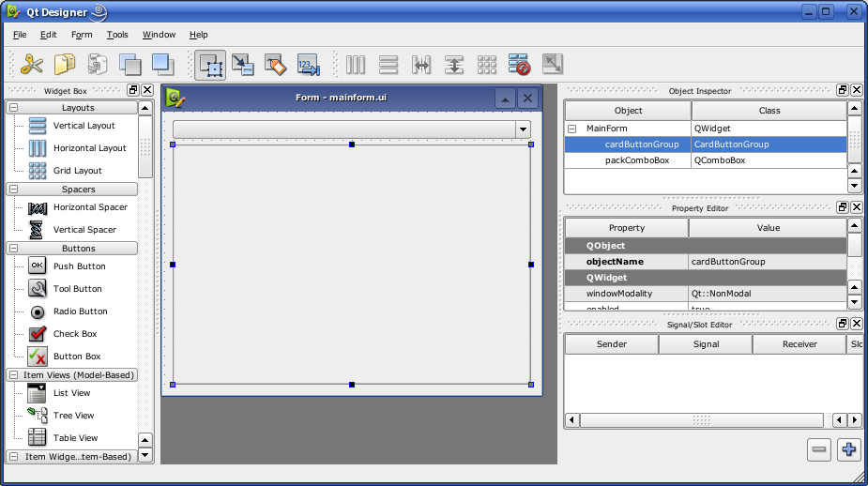Viewport: 868px width, 486px height.
Task: Shade the Form mainform.ui window
Action: (505, 99)
